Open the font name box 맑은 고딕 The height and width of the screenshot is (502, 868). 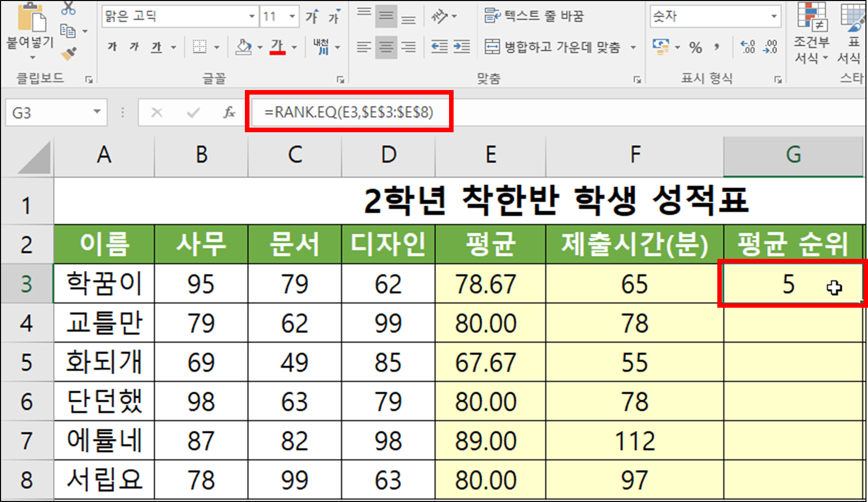pos(180,17)
